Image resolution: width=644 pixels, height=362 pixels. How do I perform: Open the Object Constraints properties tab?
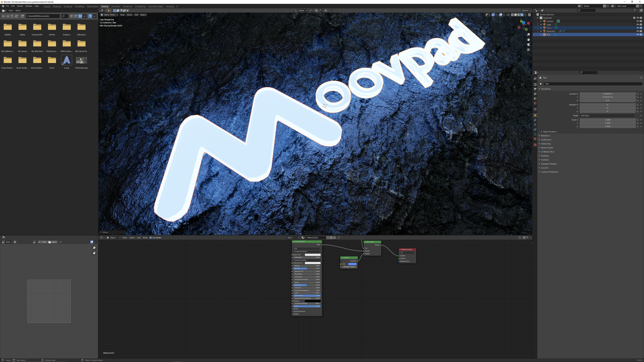pyautogui.click(x=535, y=130)
